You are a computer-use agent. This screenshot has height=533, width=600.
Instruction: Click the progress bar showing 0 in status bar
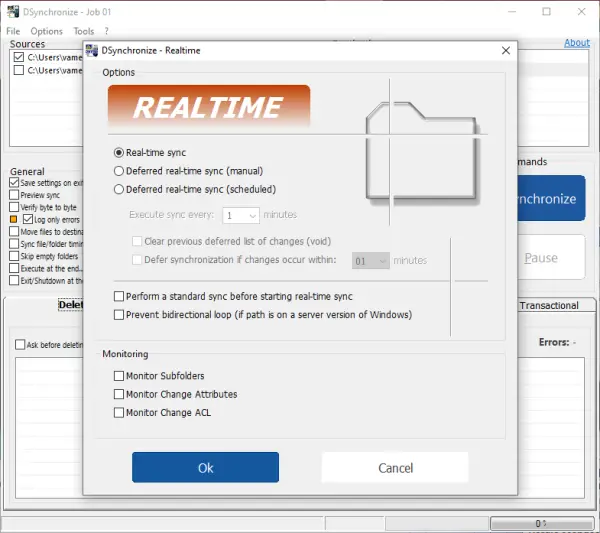[542, 523]
